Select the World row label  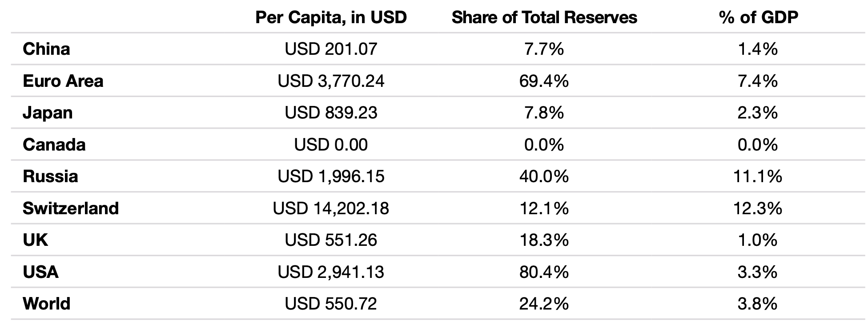click(x=46, y=304)
